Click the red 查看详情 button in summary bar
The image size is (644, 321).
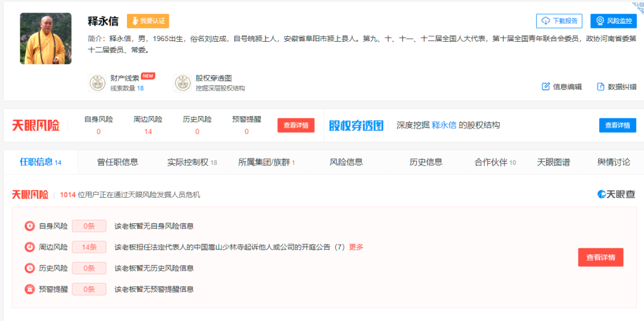click(x=296, y=126)
